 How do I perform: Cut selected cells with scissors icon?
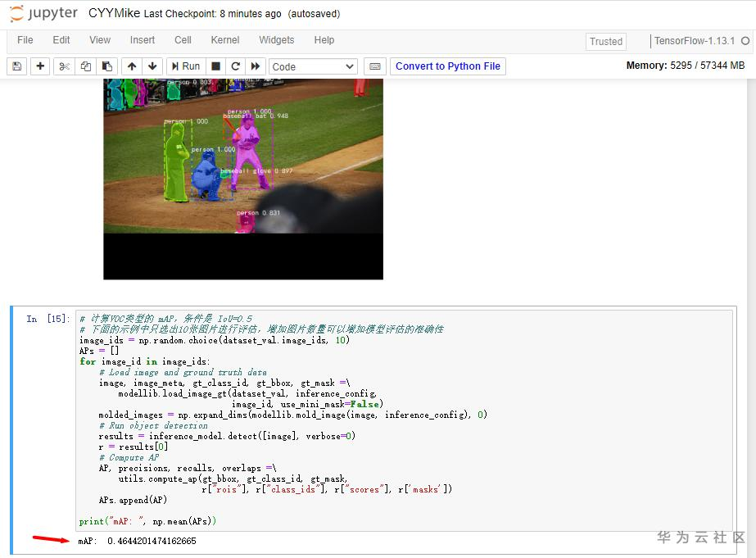pos(64,66)
